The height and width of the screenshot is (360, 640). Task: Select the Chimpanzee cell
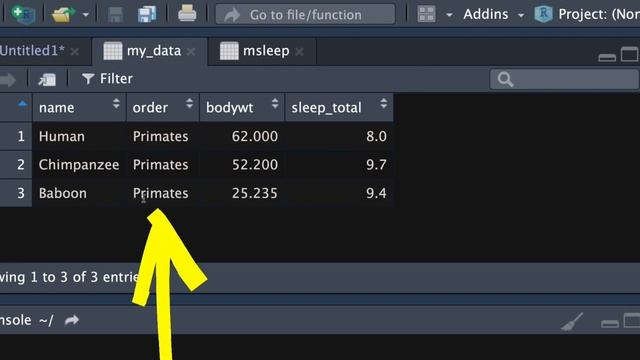tap(79, 165)
